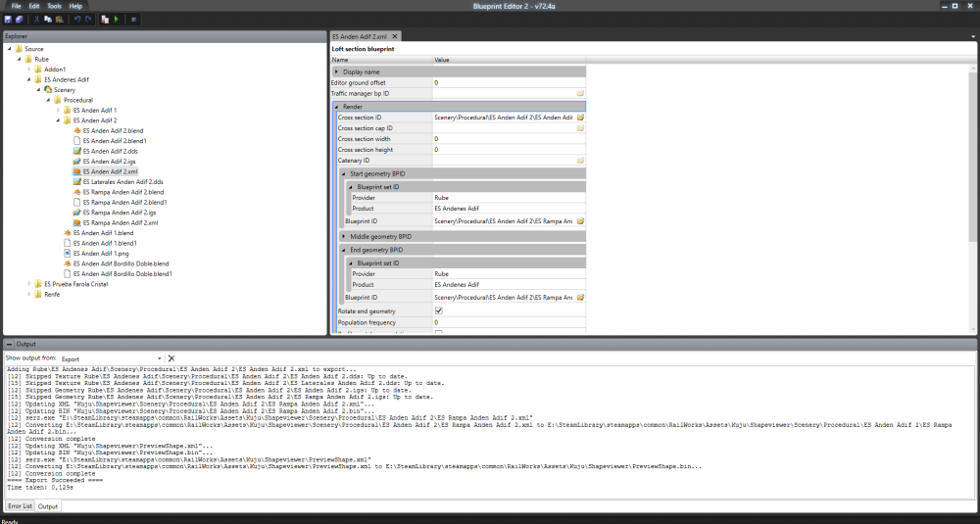Switch to the Error List tab
Image resolution: width=980 pixels, height=524 pixels.
(x=21, y=506)
